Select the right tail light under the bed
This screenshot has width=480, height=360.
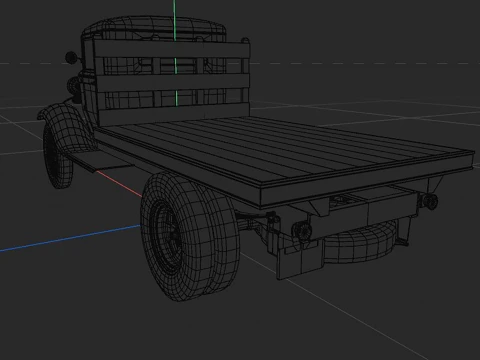(x=430, y=201)
